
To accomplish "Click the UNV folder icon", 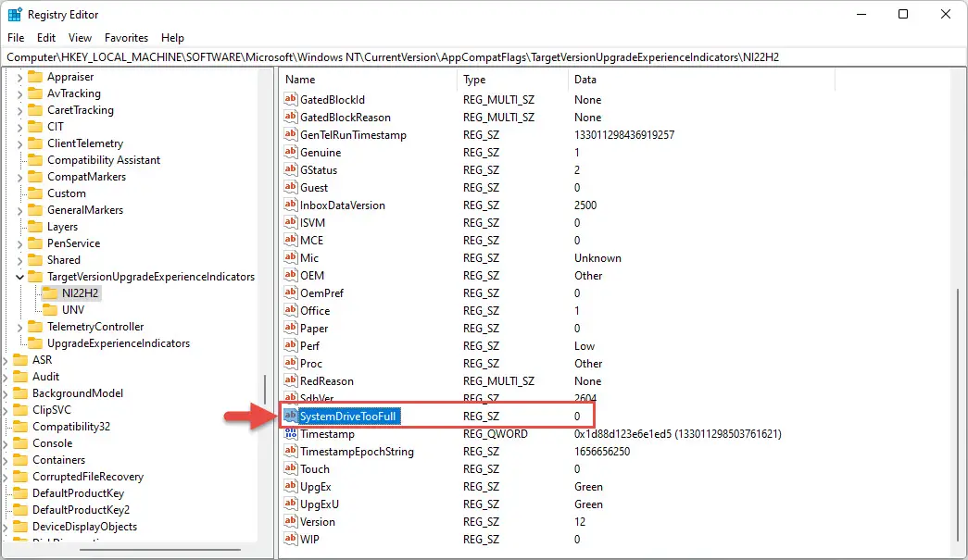I will (x=50, y=309).
